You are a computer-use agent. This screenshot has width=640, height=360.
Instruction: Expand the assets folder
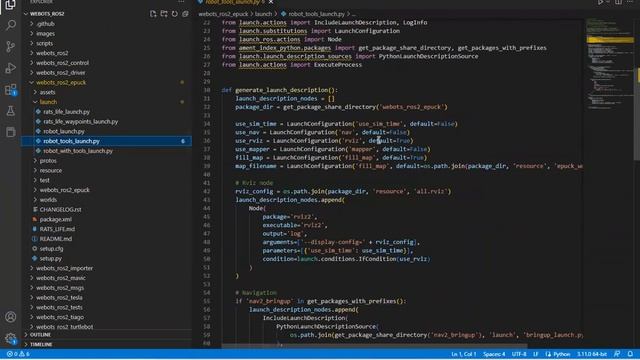coord(47,92)
